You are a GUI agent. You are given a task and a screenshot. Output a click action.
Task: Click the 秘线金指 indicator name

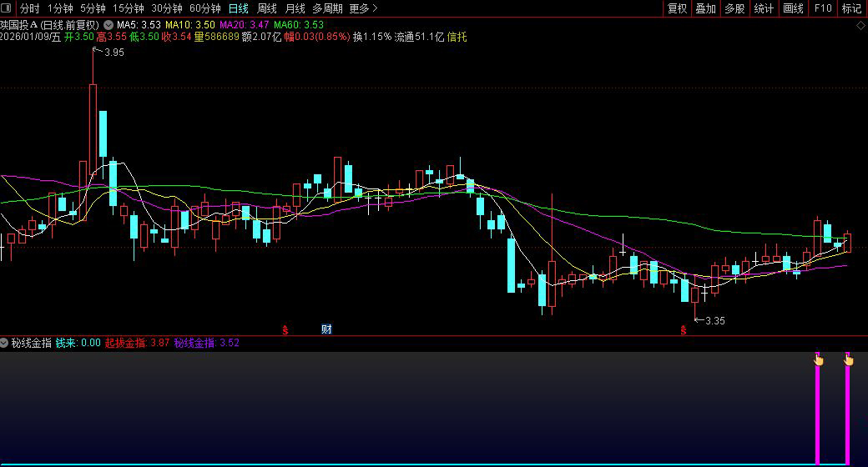pyautogui.click(x=32, y=343)
